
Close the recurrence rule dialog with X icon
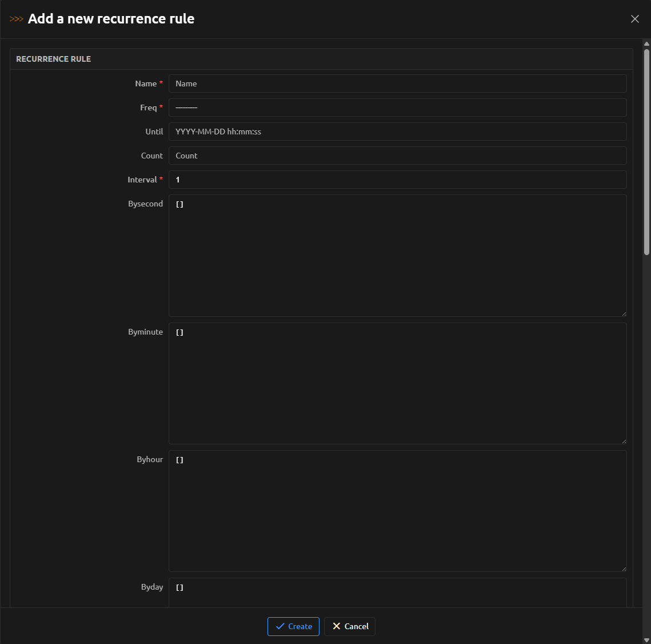[634, 19]
